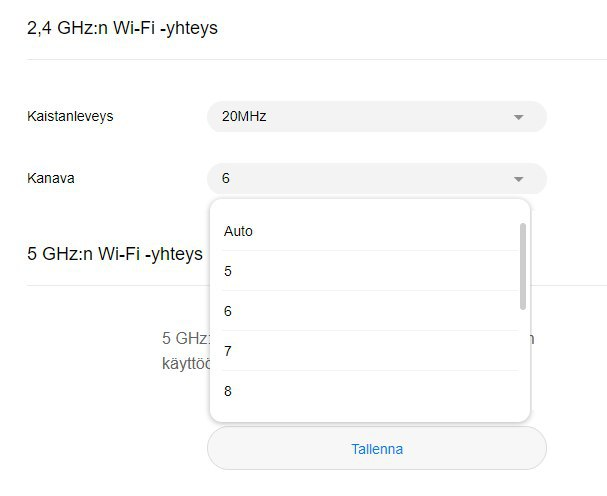Click the truncated 'käyttöö' text line
607x496 pixels.
(185, 361)
